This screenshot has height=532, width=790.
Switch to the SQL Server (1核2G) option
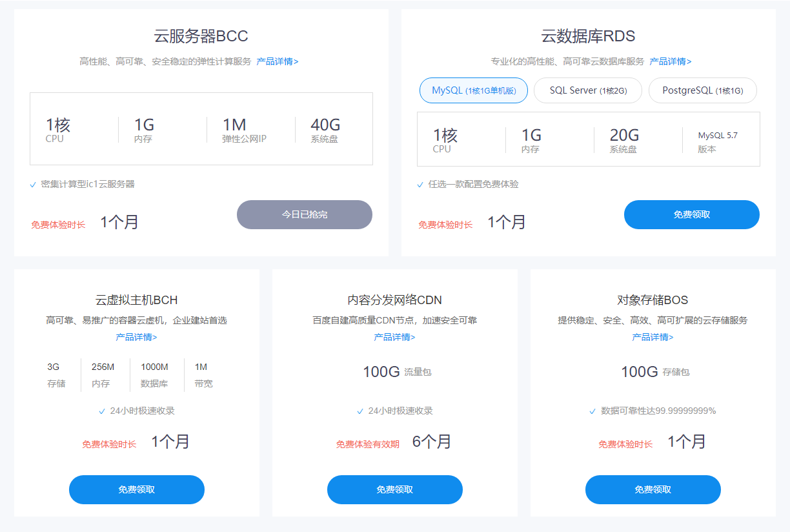coord(587,90)
